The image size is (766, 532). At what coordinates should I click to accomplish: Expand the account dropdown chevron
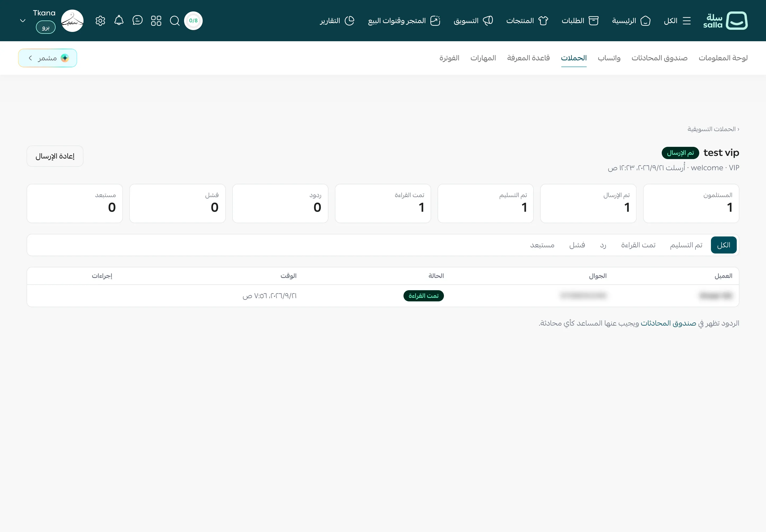pos(23,21)
